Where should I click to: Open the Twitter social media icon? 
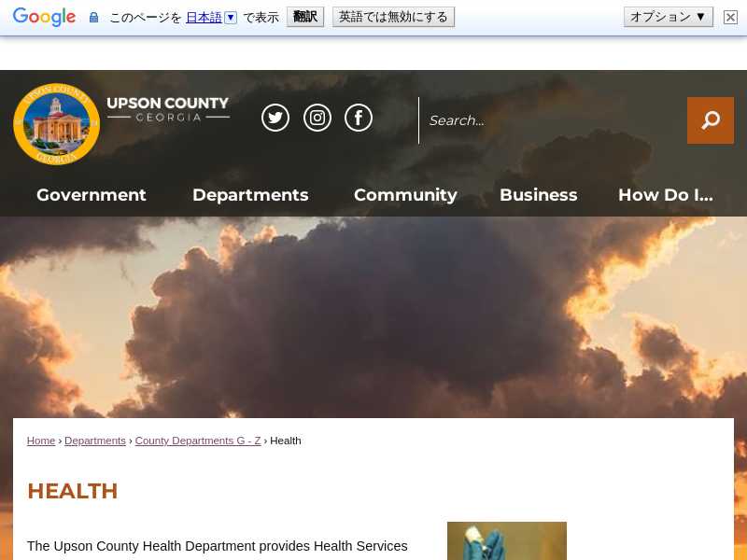pyautogui.click(x=275, y=118)
